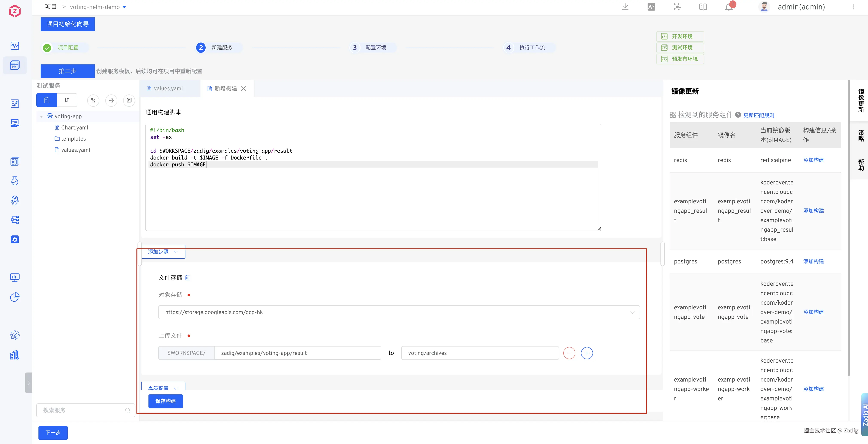
Task: Click the help question icon near 检测到的服务组件
Action: point(738,115)
